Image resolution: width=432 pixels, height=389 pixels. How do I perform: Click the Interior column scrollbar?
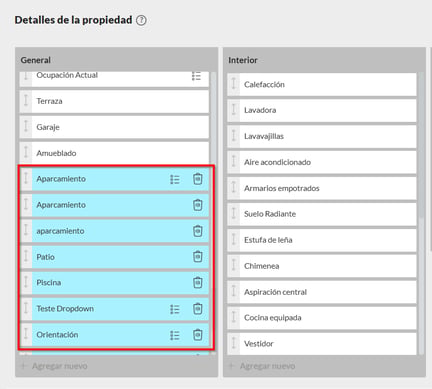(x=421, y=213)
